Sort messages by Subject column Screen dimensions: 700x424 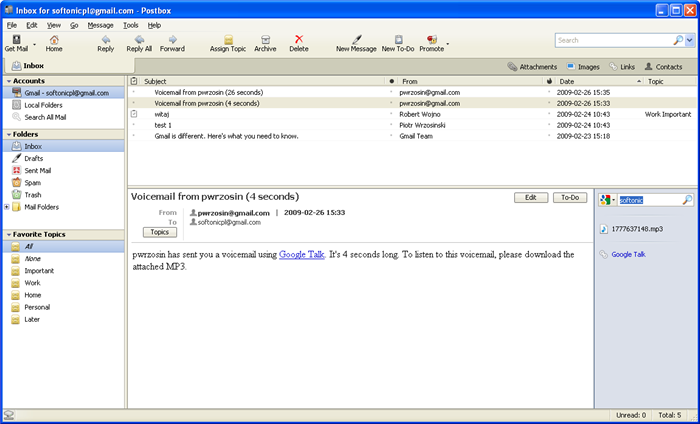(x=262, y=81)
